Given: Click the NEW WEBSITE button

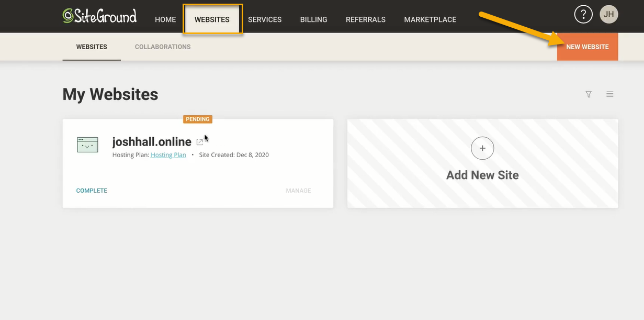Looking at the screenshot, I should (587, 47).
